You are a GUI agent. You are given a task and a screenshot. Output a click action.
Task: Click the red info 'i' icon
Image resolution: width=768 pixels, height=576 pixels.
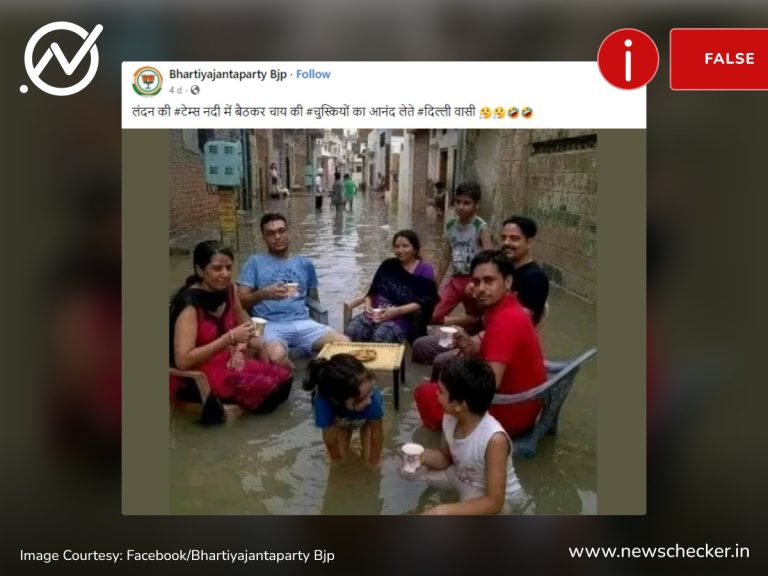tap(628, 59)
